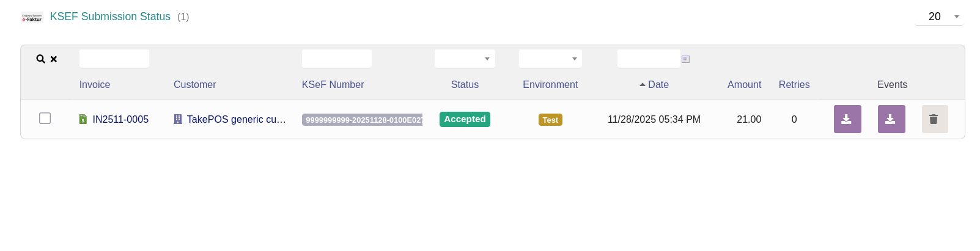Delete the submission using the trash icon
Screen dimensions: 980x251
[934, 119]
